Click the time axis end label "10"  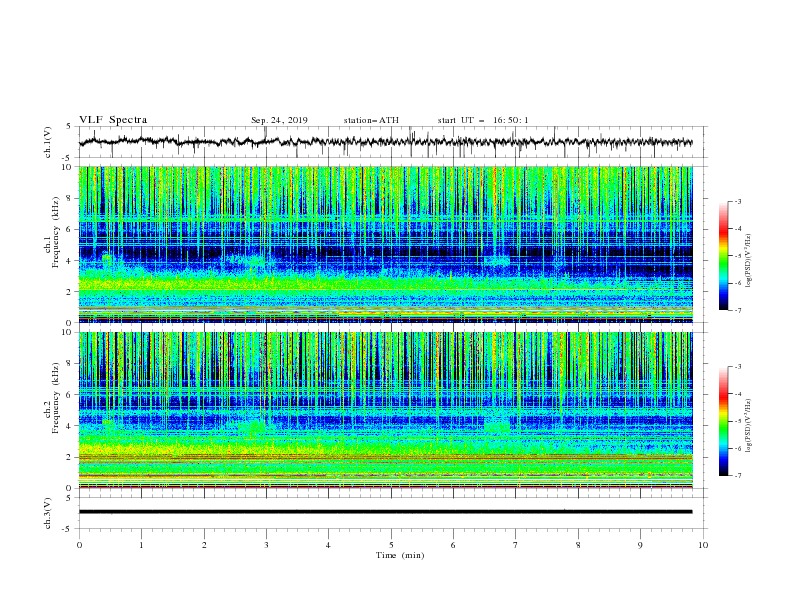click(703, 545)
